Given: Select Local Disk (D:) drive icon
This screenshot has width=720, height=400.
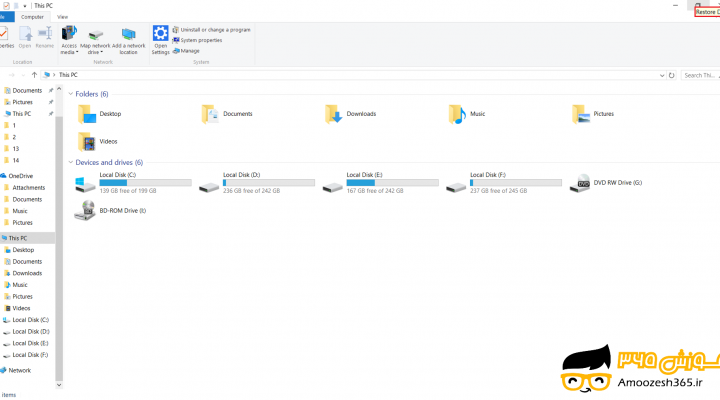Looking at the screenshot, I should 209,187.
